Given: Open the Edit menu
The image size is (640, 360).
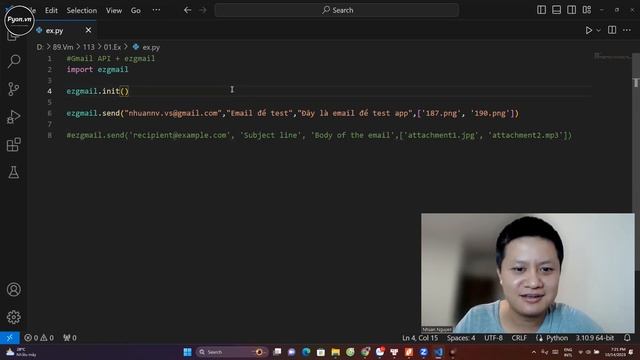Looking at the screenshot, I should (51, 10).
